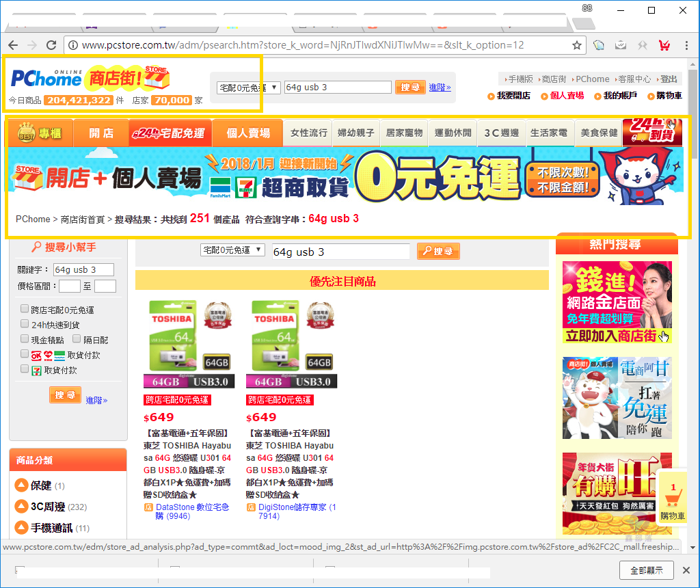Select the 24h宅配免運 tab
700x588 pixels.
click(170, 133)
